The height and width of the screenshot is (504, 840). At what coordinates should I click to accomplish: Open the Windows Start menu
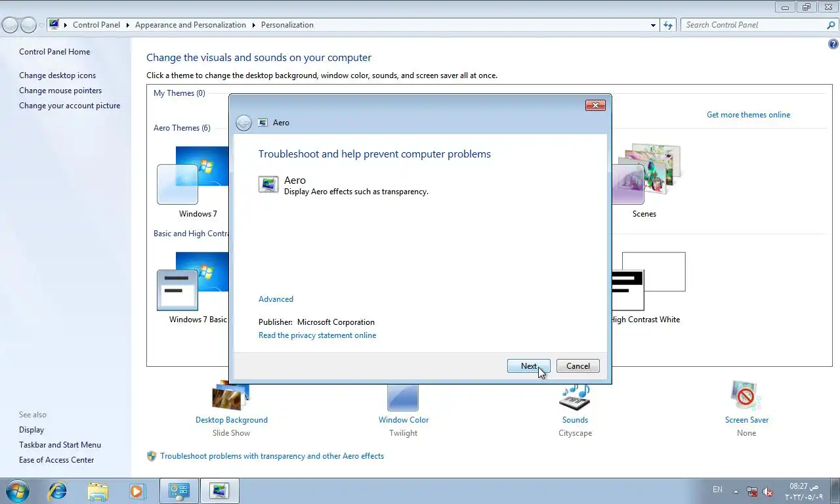coord(17,491)
